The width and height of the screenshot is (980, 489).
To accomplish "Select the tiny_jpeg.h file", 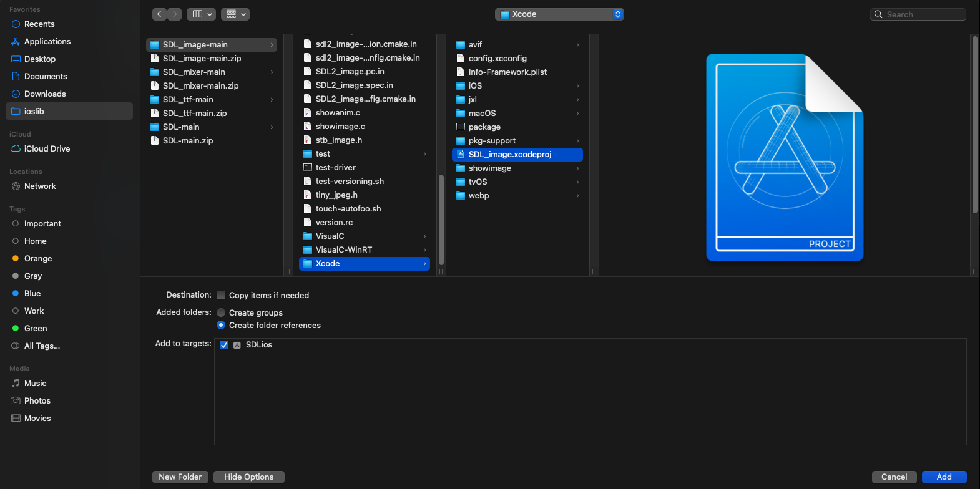I will (x=365, y=195).
